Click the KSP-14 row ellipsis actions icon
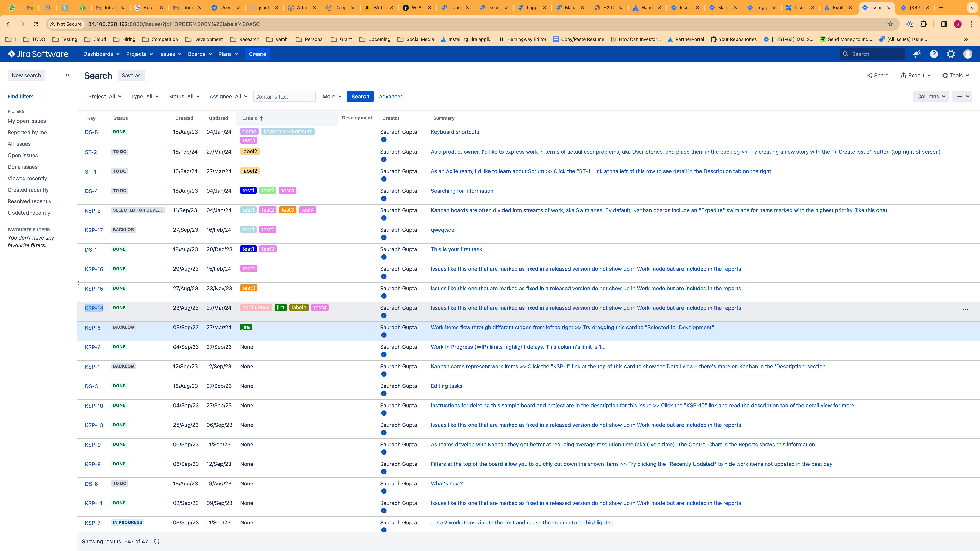This screenshot has height=551, width=980. pyautogui.click(x=965, y=309)
